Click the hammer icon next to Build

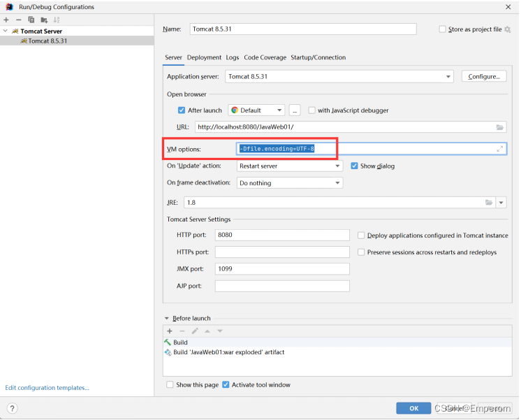[168, 342]
